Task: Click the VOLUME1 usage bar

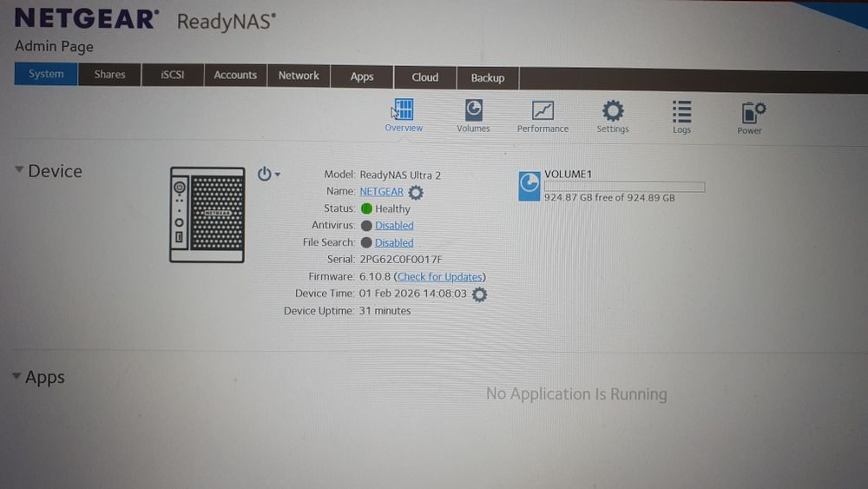Action: point(624,188)
